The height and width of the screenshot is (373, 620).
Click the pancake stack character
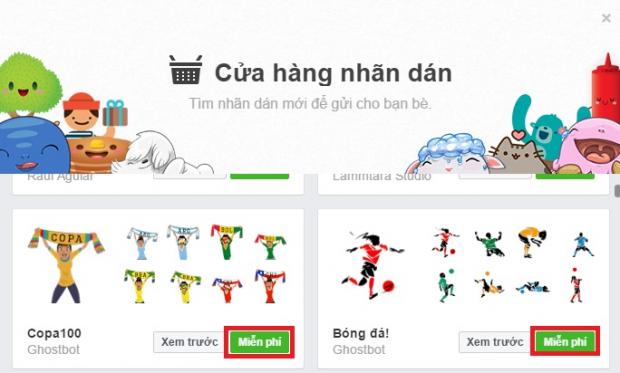98,153
